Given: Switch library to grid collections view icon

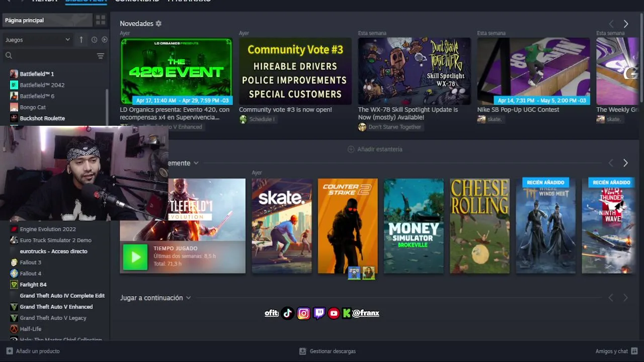Looking at the screenshot, I should coord(101,20).
